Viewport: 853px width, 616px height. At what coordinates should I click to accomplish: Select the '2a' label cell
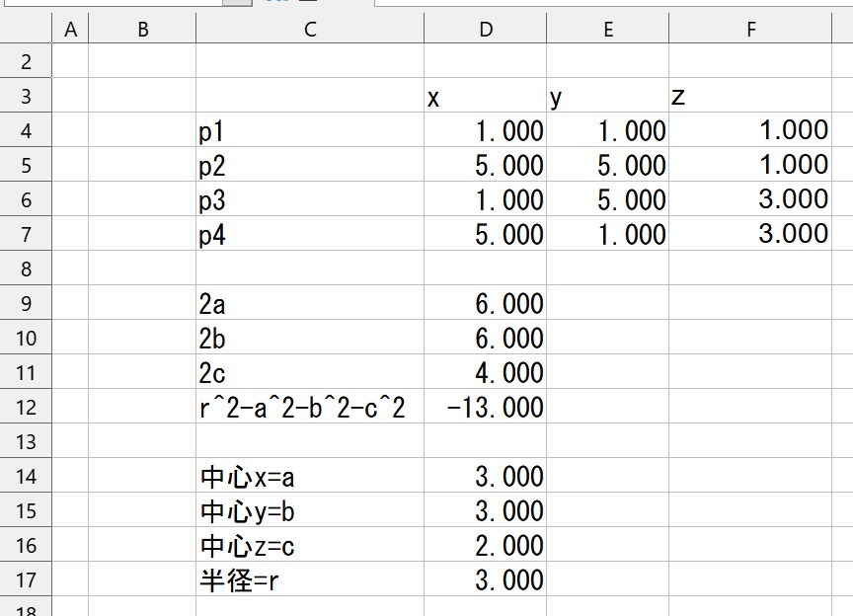pos(310,302)
